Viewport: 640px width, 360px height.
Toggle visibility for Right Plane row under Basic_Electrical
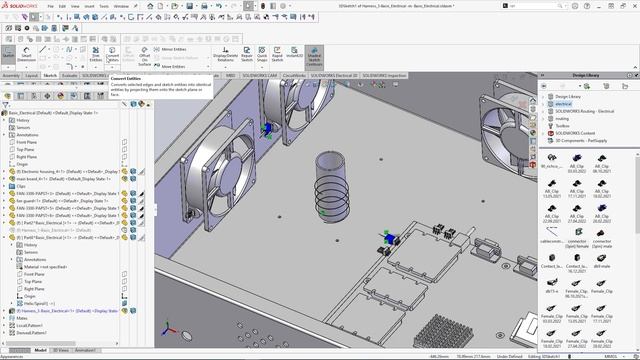pos(124,157)
